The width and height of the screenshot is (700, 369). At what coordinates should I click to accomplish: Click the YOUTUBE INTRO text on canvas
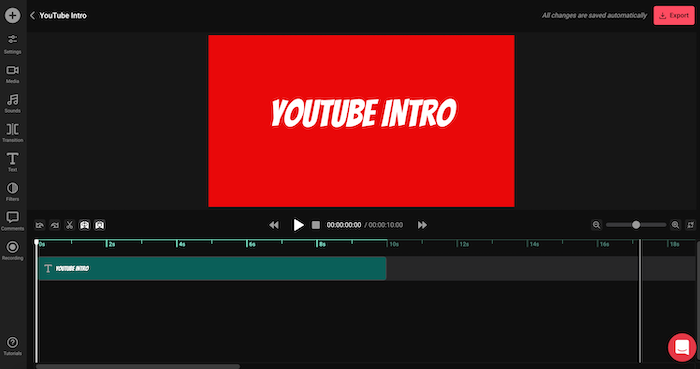click(x=364, y=113)
